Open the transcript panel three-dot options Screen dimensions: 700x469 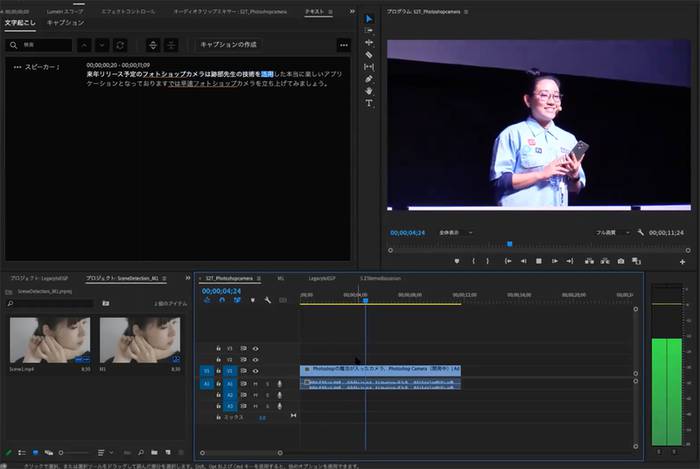point(343,45)
